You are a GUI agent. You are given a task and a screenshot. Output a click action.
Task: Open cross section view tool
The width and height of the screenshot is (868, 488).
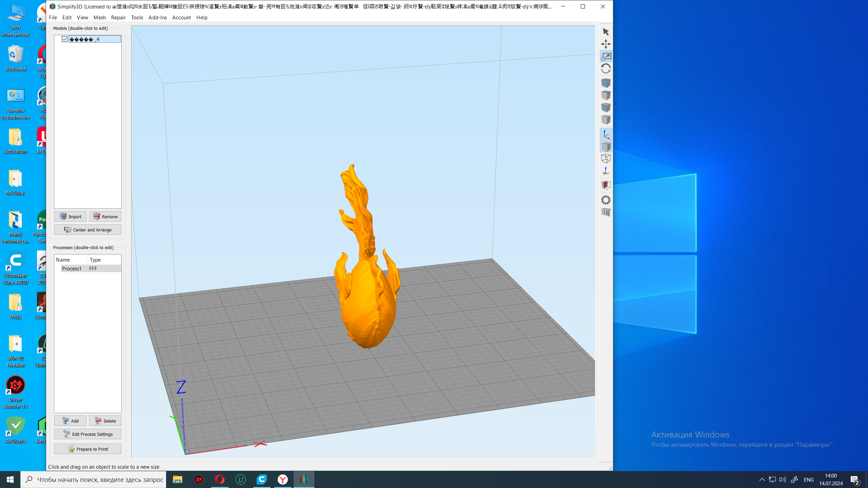(606, 185)
